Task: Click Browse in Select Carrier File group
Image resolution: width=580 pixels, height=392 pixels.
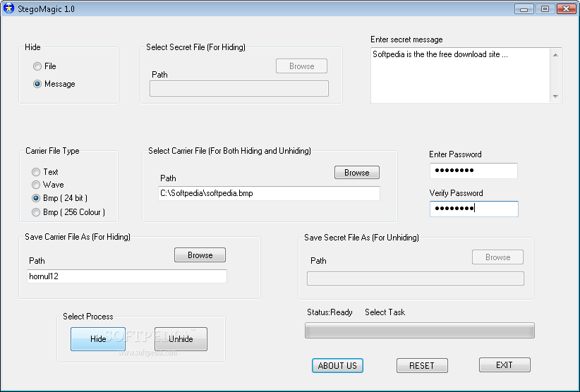Action: [x=357, y=173]
